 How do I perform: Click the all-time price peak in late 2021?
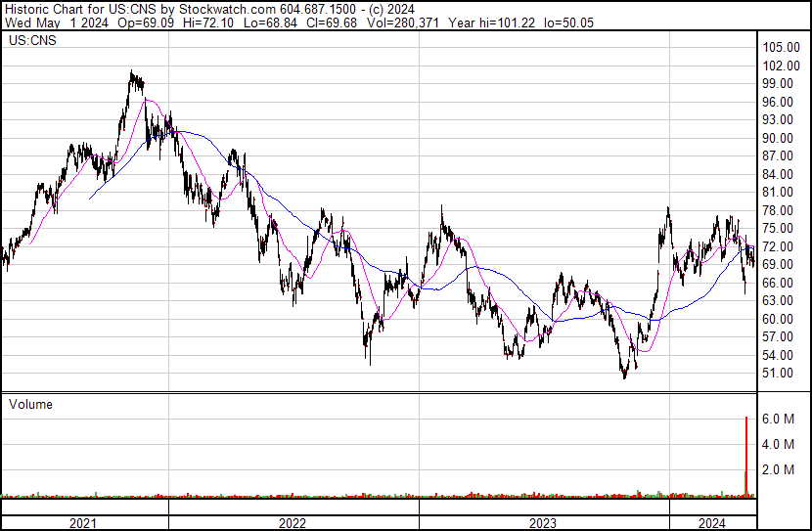(131, 72)
